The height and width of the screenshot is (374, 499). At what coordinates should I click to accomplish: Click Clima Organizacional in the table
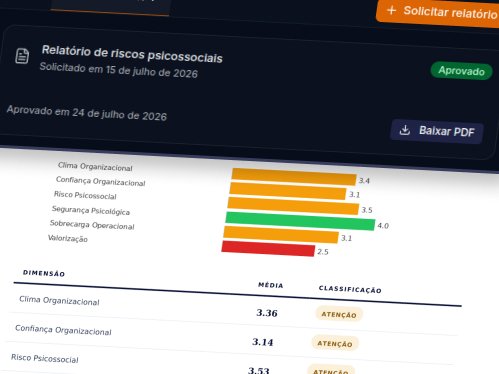click(59, 300)
